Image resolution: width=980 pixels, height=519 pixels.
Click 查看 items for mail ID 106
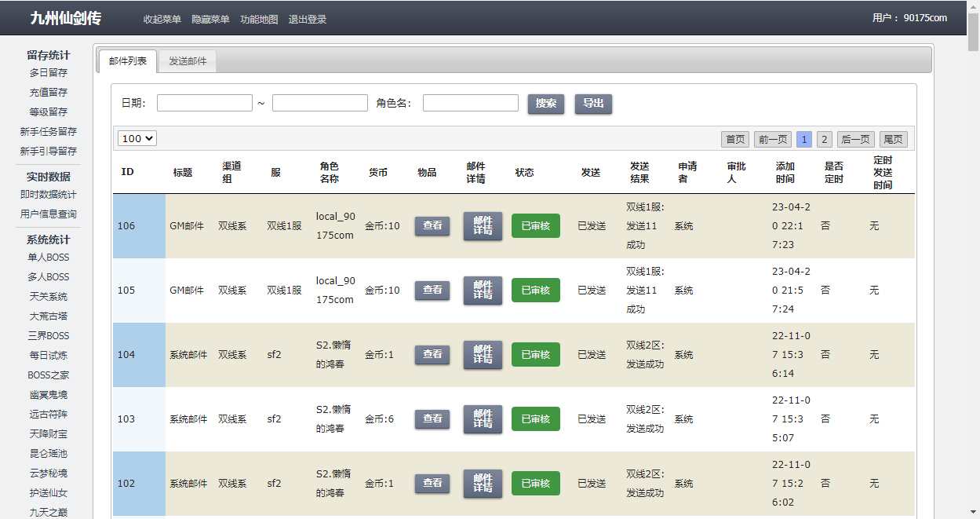click(432, 226)
